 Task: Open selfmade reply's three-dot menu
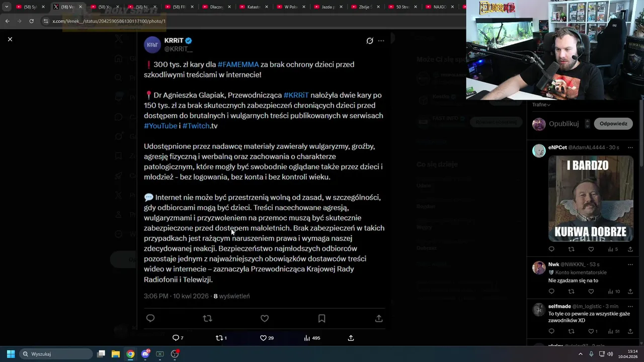630,306
